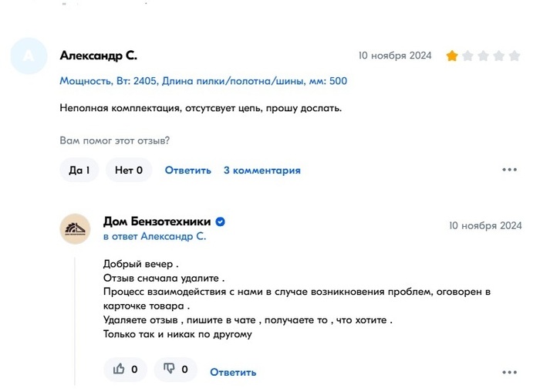Click the third rating star
The image size is (540, 392).
(484, 56)
